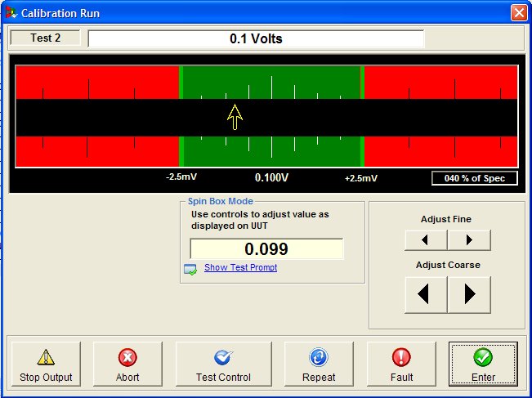Screen dimensions: 532x398
Task: Decrease value with Adjust Coarse left arrow
Action: 426,294
